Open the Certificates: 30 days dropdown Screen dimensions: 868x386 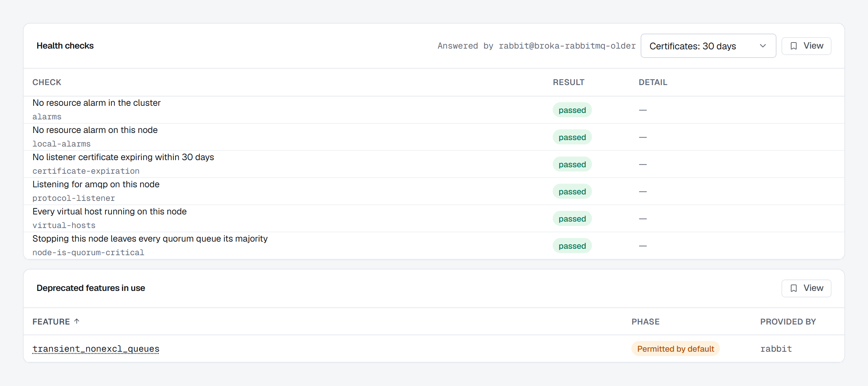tap(708, 46)
